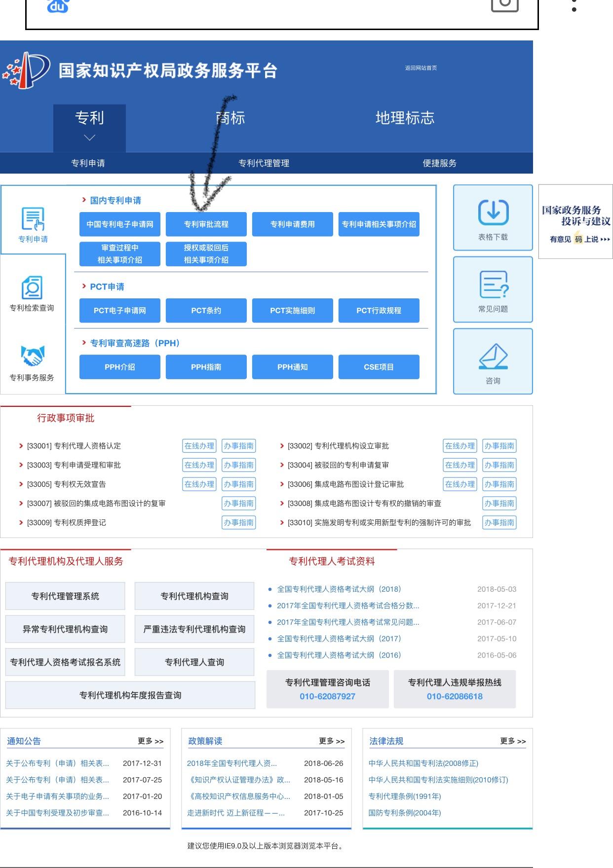613x868 pixels.
Task: Switch to the 地理标志 tab
Action: point(405,118)
